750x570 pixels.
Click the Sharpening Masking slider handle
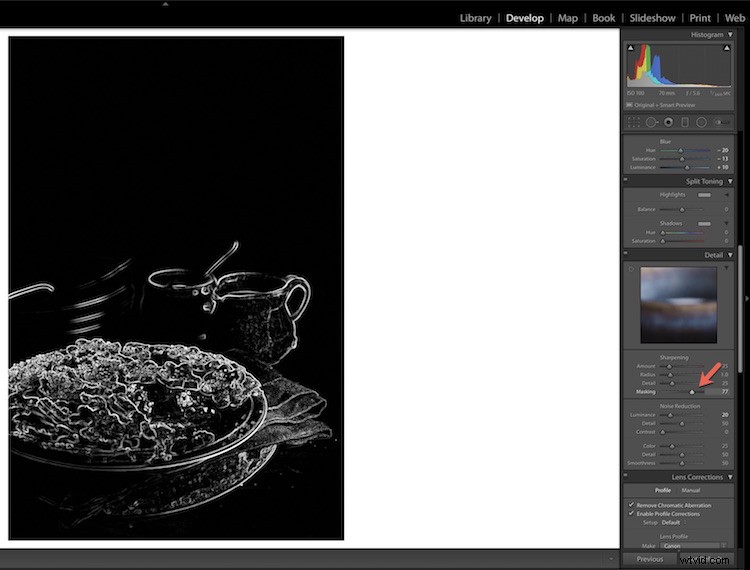tap(692, 392)
